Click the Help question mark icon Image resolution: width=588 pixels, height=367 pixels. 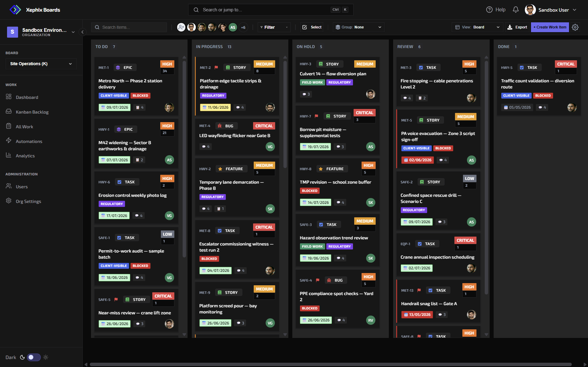489,10
